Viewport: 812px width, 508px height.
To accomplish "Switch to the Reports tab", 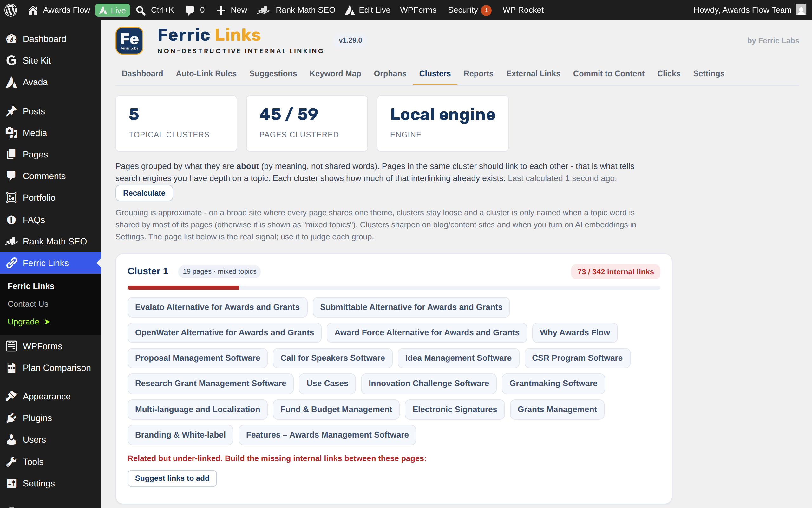I will pyautogui.click(x=478, y=74).
